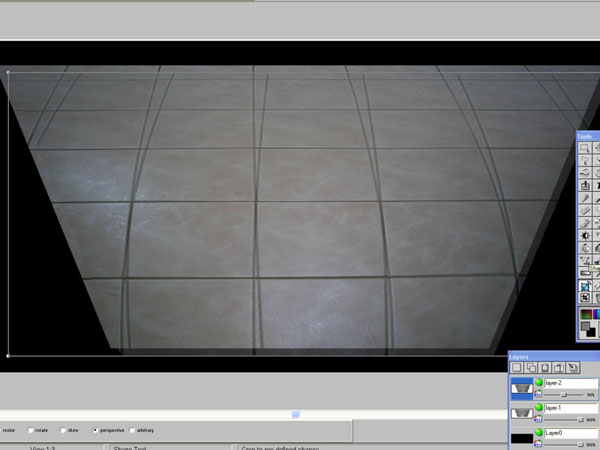This screenshot has height=450, width=600.
Task: Hide layer-2 using its green visibility ball
Action: pyautogui.click(x=539, y=382)
